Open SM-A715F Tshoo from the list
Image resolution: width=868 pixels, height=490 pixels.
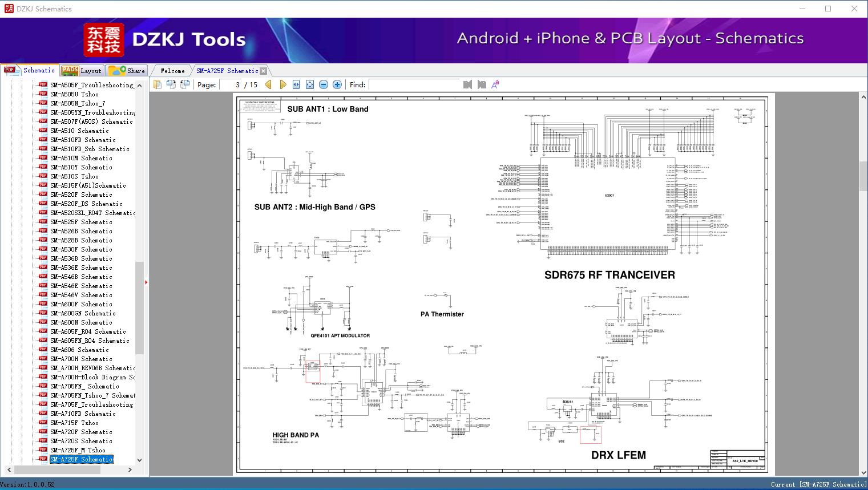[x=74, y=423]
